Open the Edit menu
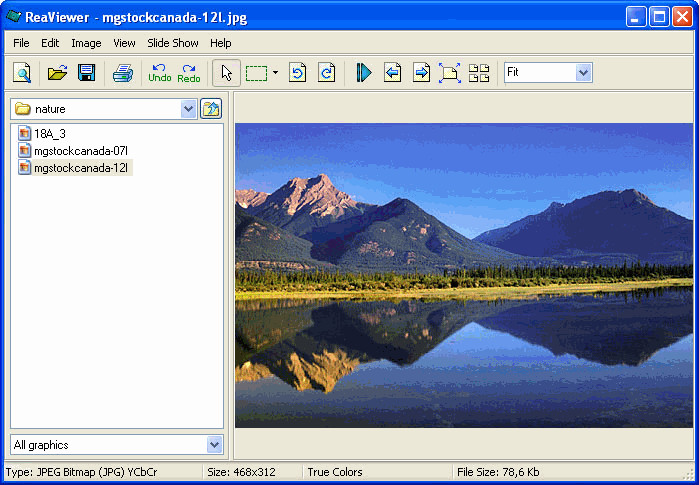Image resolution: width=699 pixels, height=485 pixels. (50, 43)
